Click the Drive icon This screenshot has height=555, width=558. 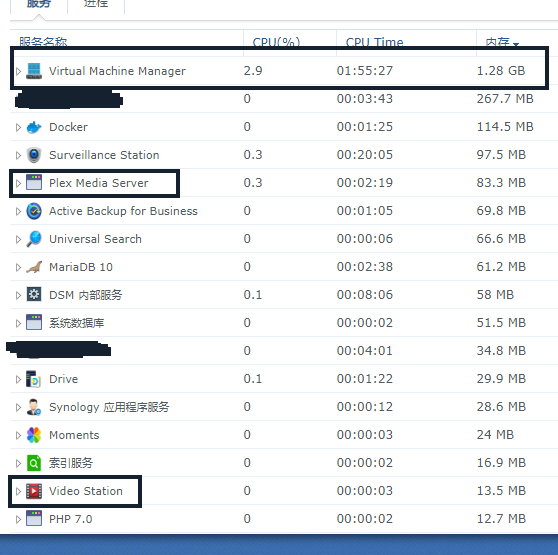tap(34, 379)
